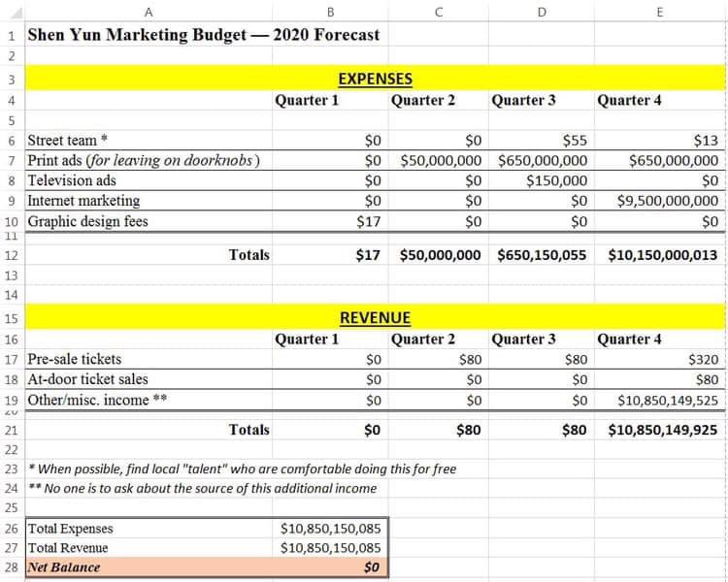Click the footnote 'No one is to ask'
The image size is (728, 582).
(x=203, y=489)
